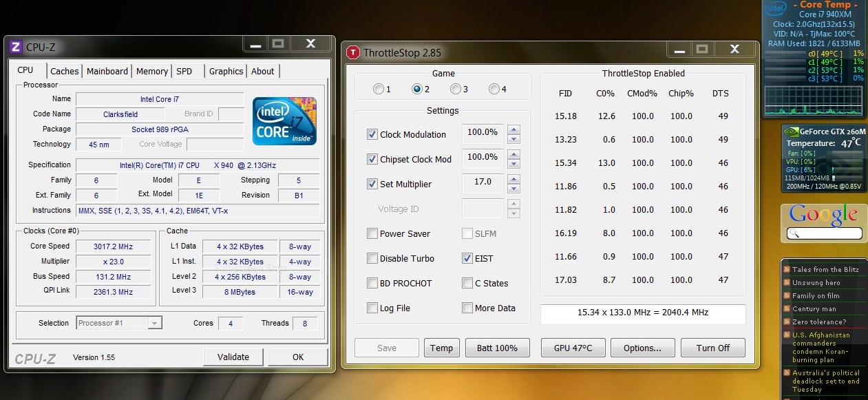868x400 pixels.
Task: Click the NVIDIA logo in GeForce gadget
Action: point(791,131)
